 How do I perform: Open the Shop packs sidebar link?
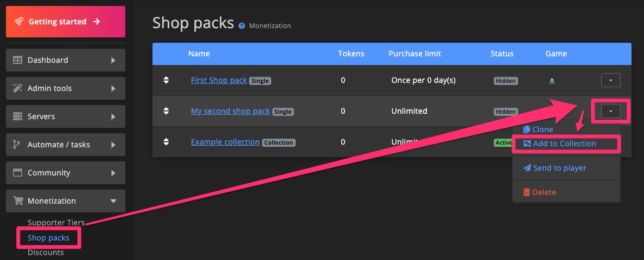(48, 238)
